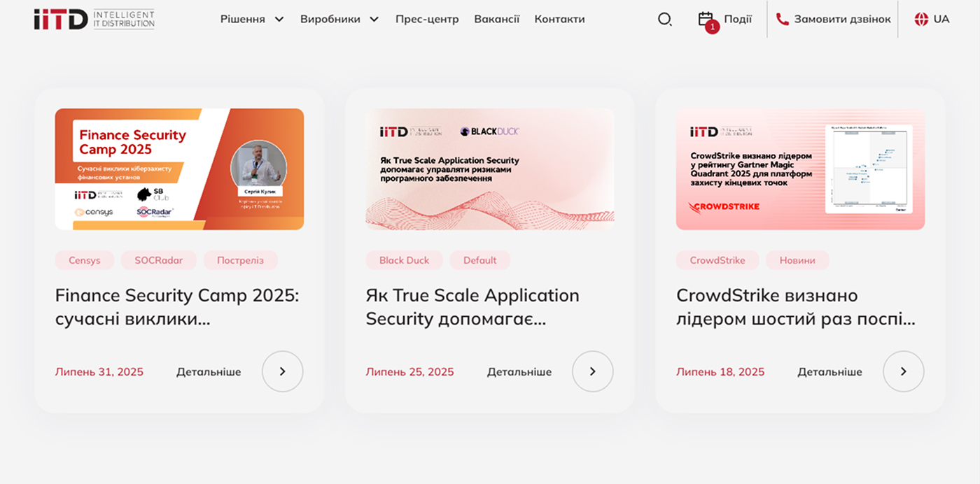Image resolution: width=980 pixels, height=484 pixels.
Task: Click arrow button on True Scale article
Action: point(592,371)
